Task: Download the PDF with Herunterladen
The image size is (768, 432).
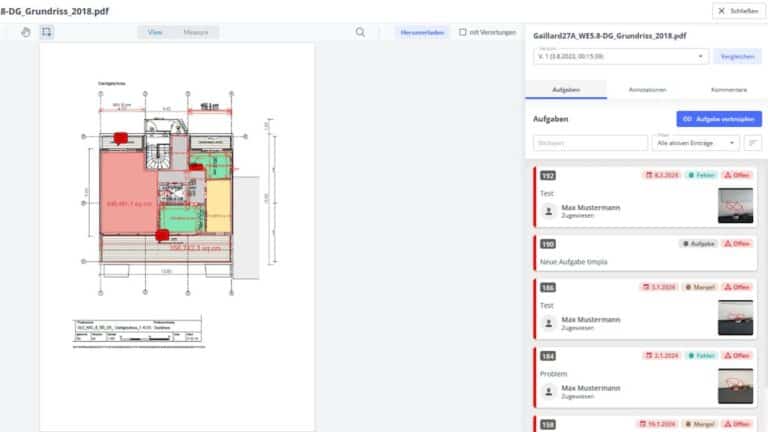Action: [x=421, y=32]
